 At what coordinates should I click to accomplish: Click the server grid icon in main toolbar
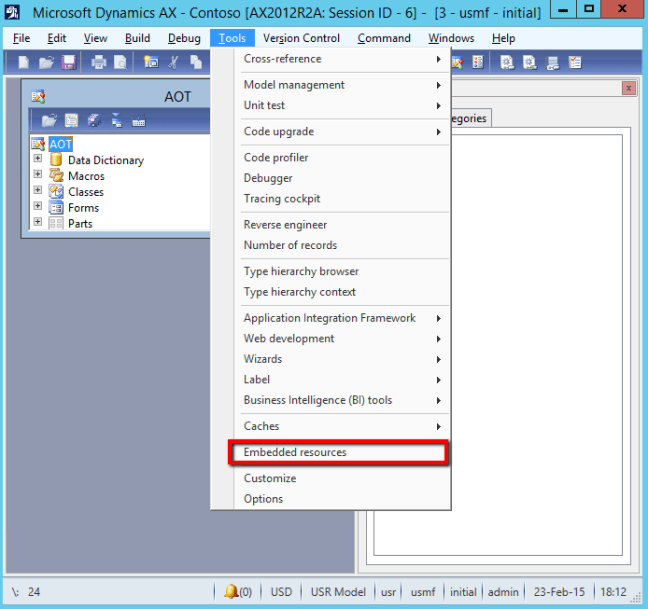click(552, 63)
